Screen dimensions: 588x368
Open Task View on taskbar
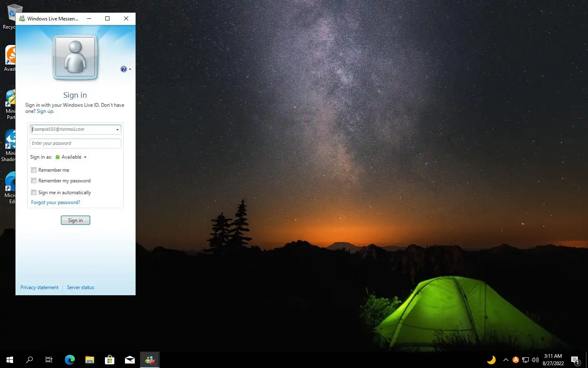(x=49, y=360)
